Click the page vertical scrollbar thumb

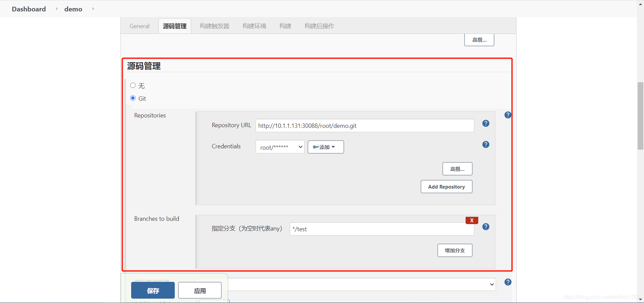(640, 116)
